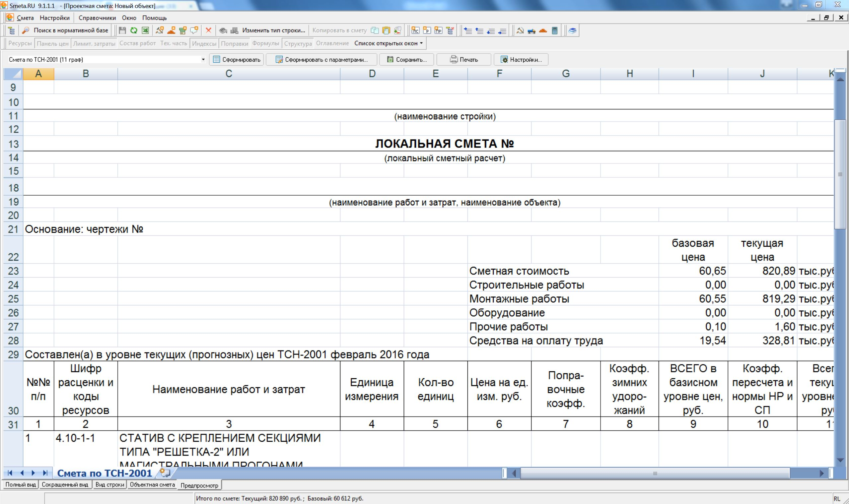Click the vertical scrollbar thumb

[x=840, y=174]
